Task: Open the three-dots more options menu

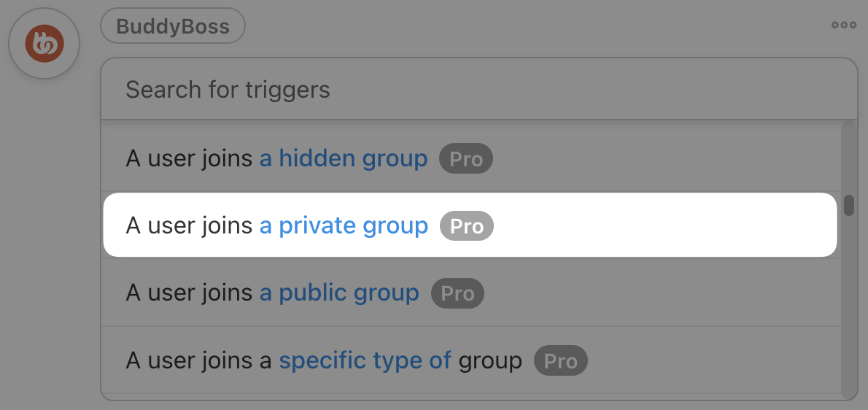Action: (x=844, y=25)
